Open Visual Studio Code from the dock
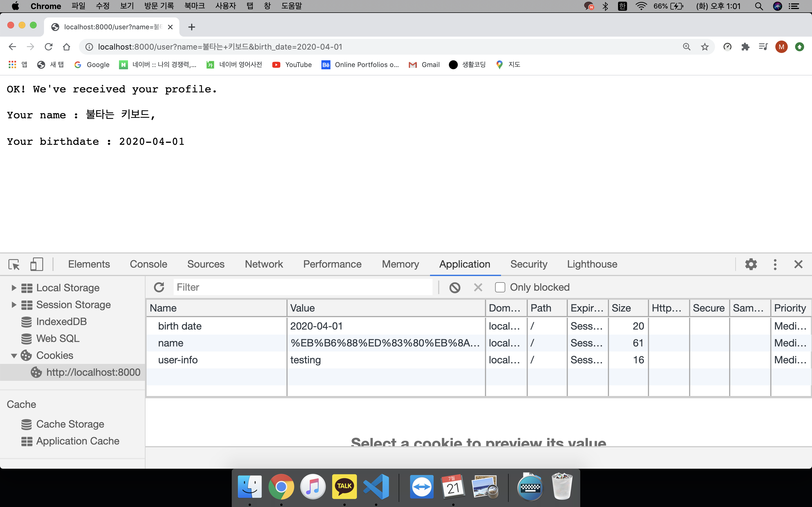 pyautogui.click(x=376, y=486)
